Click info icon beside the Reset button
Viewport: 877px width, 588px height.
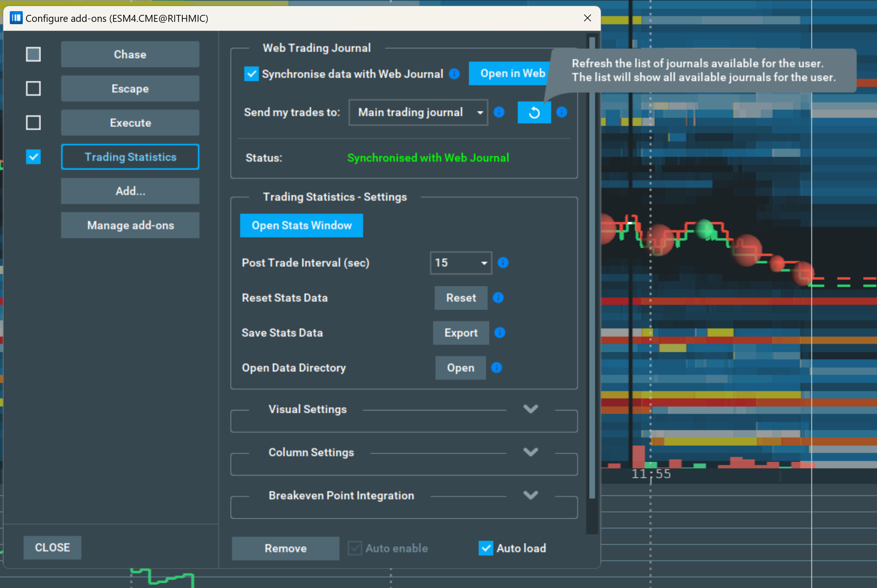click(x=498, y=298)
